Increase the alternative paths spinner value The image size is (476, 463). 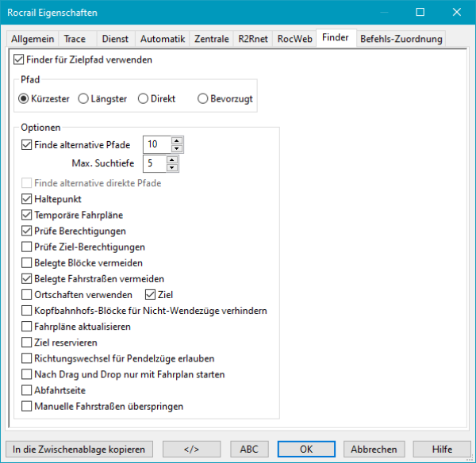coord(177,140)
